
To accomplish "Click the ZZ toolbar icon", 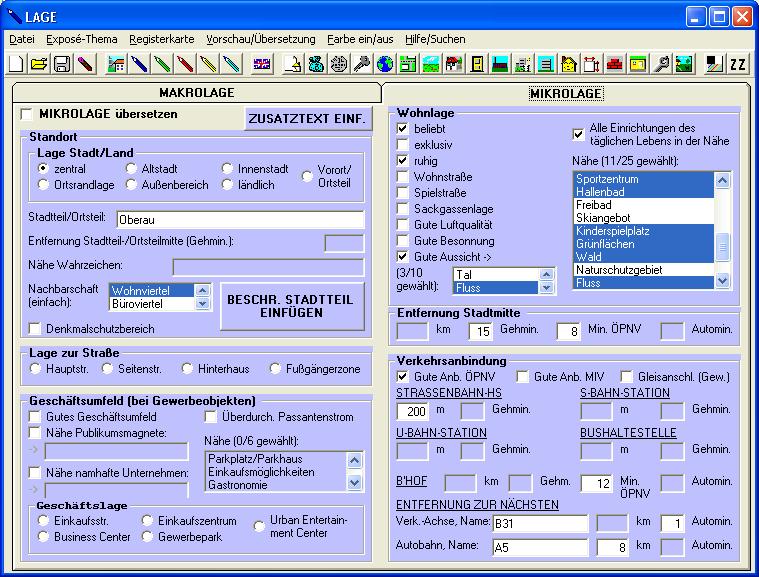I will click(738, 65).
